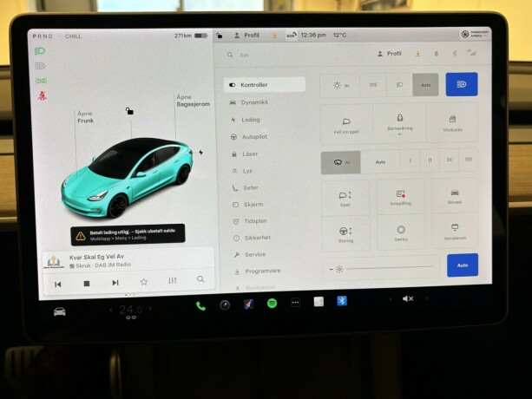
Task: Open the Autopilot settings
Action: click(249, 137)
